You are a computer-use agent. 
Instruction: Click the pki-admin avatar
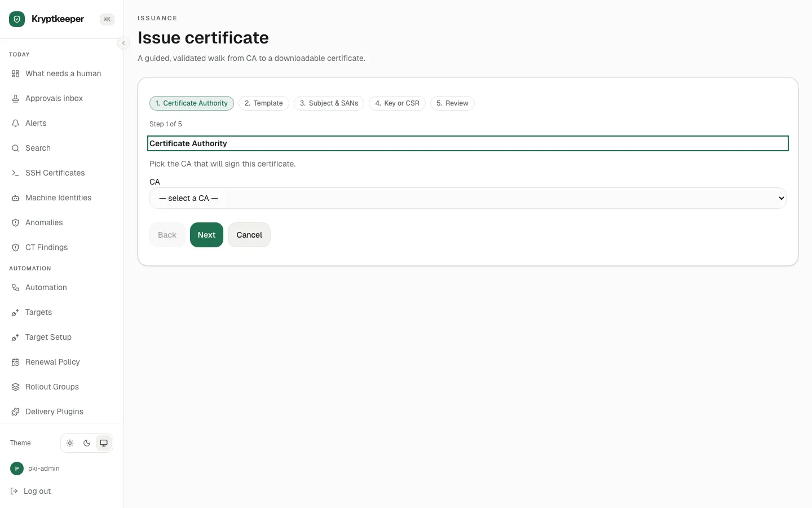pyautogui.click(x=17, y=468)
